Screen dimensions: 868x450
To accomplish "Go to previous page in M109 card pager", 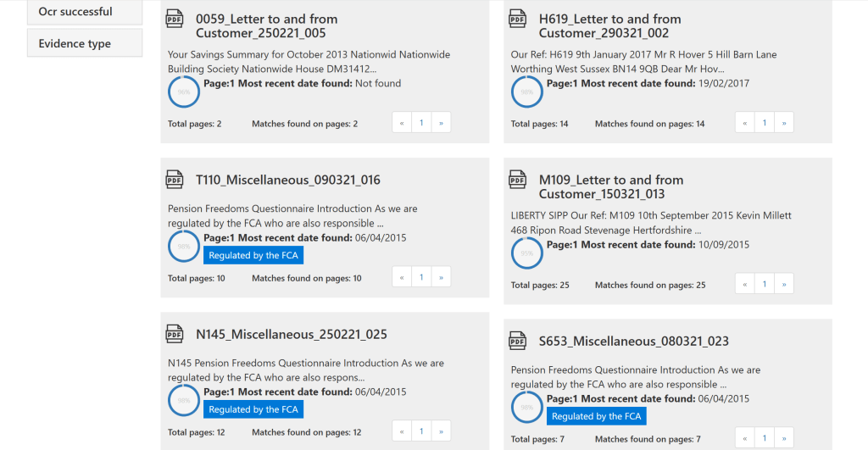I will point(745,283).
